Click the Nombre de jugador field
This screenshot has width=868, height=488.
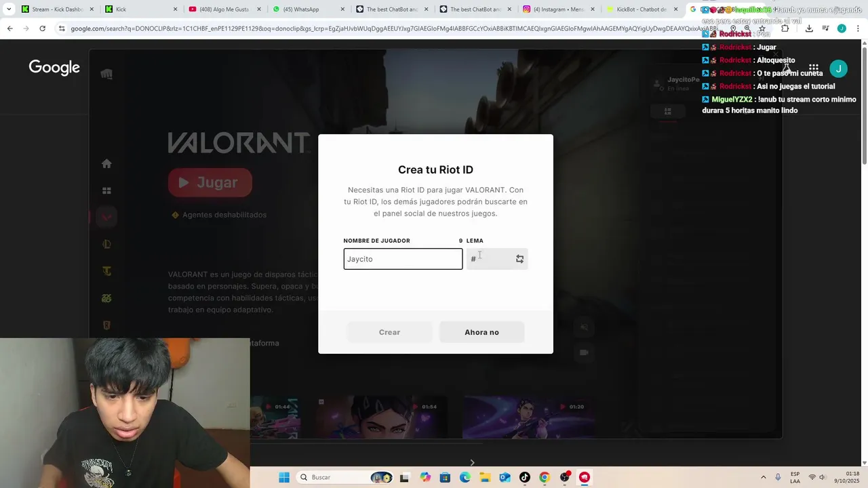click(x=403, y=259)
